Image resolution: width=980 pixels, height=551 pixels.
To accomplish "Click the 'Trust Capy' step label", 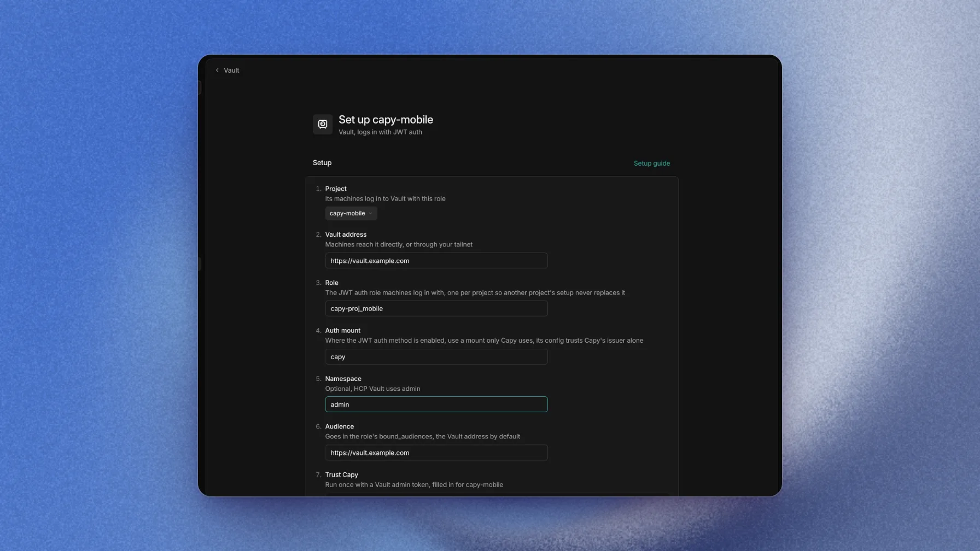I will [342, 475].
